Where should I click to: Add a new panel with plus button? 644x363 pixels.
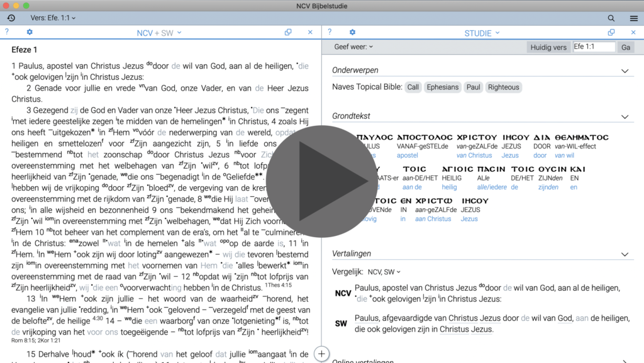click(x=321, y=354)
